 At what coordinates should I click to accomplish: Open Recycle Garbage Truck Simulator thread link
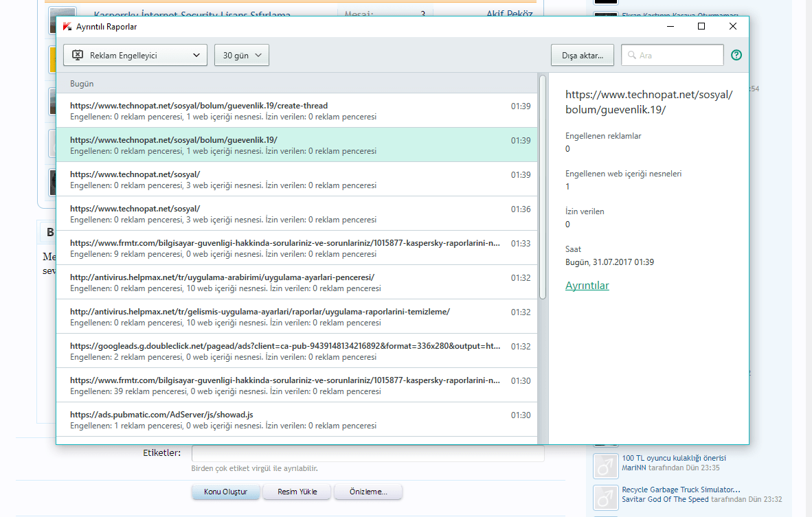click(681, 490)
